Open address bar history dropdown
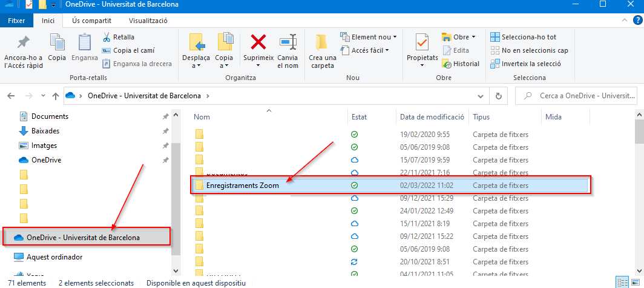Image resolution: width=644 pixels, height=288 pixels. [x=481, y=96]
